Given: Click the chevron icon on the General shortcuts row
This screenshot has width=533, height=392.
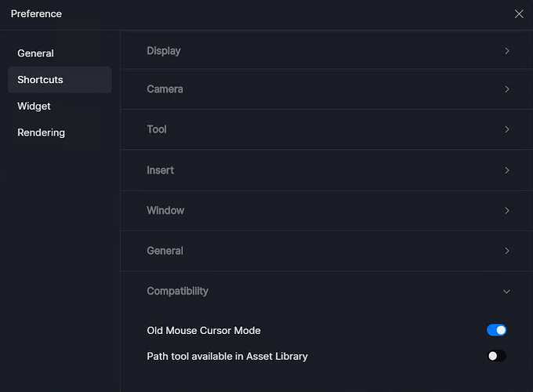Looking at the screenshot, I should pos(507,251).
